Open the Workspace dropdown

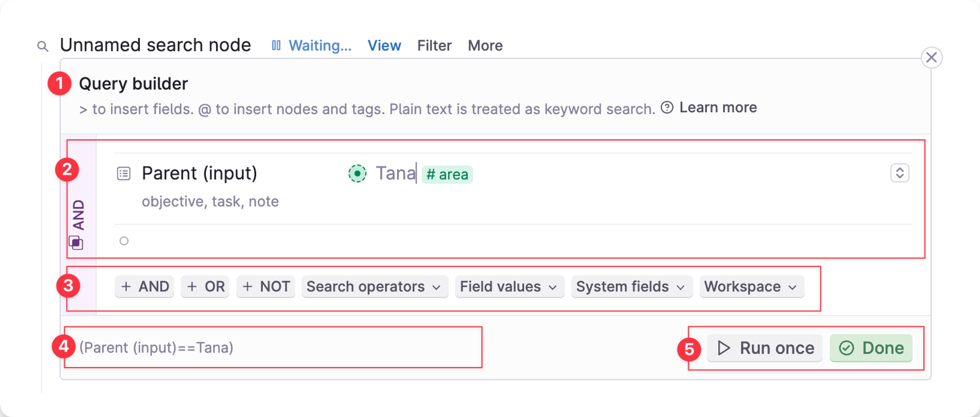(751, 287)
